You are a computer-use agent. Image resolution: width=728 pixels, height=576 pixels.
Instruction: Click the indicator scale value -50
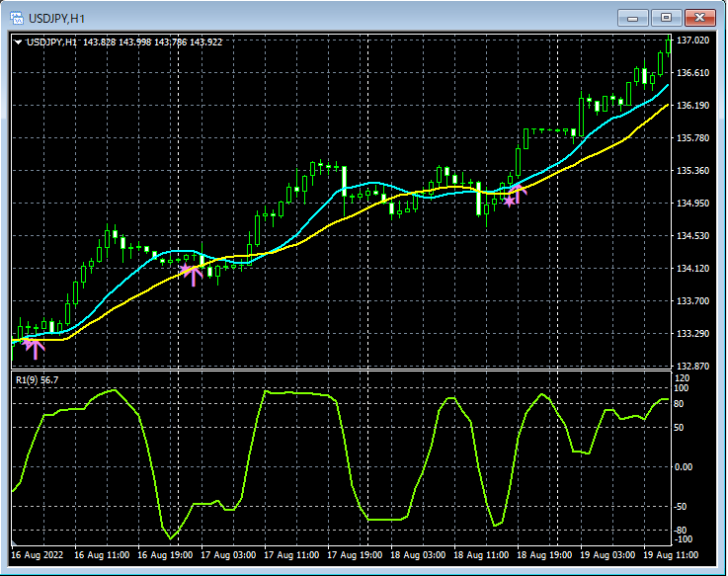pos(681,507)
